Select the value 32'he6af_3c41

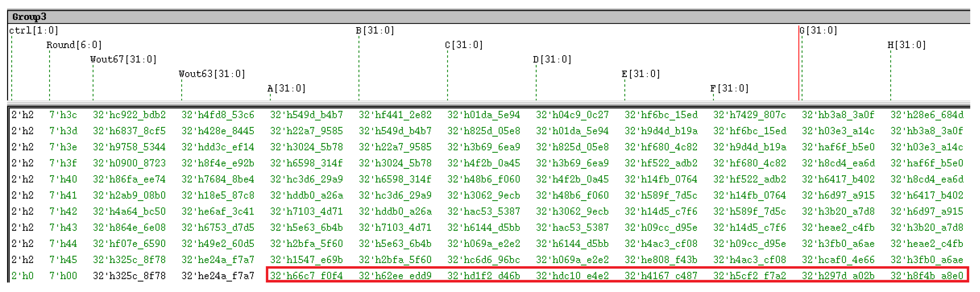point(218,211)
